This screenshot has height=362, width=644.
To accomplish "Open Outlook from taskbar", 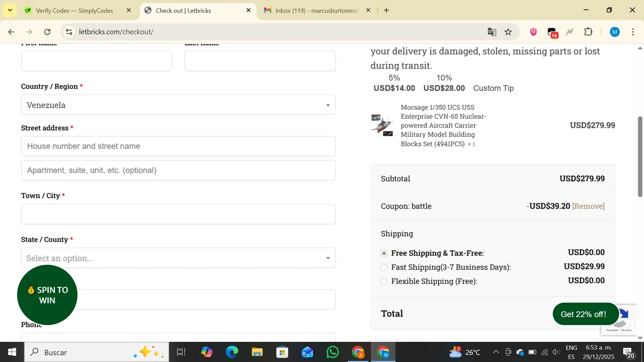I will click(x=307, y=352).
